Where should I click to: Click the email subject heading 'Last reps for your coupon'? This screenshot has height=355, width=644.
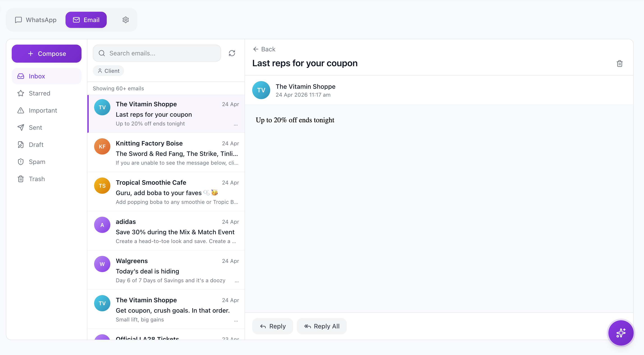(x=305, y=63)
